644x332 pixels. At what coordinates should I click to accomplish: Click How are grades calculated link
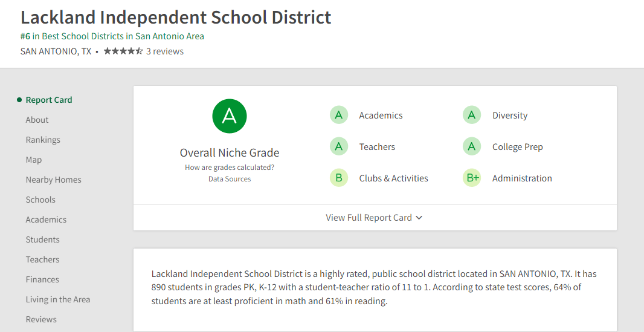coord(230,168)
